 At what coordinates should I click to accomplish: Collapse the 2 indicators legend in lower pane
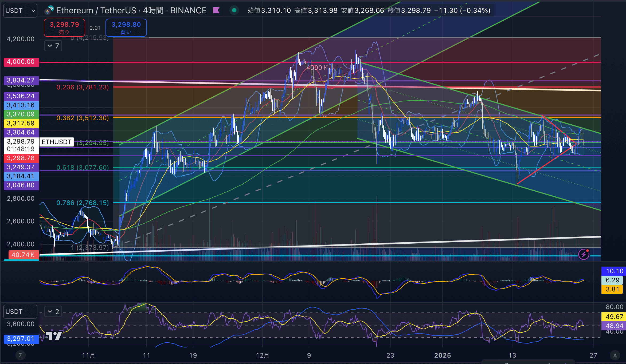pos(53,311)
